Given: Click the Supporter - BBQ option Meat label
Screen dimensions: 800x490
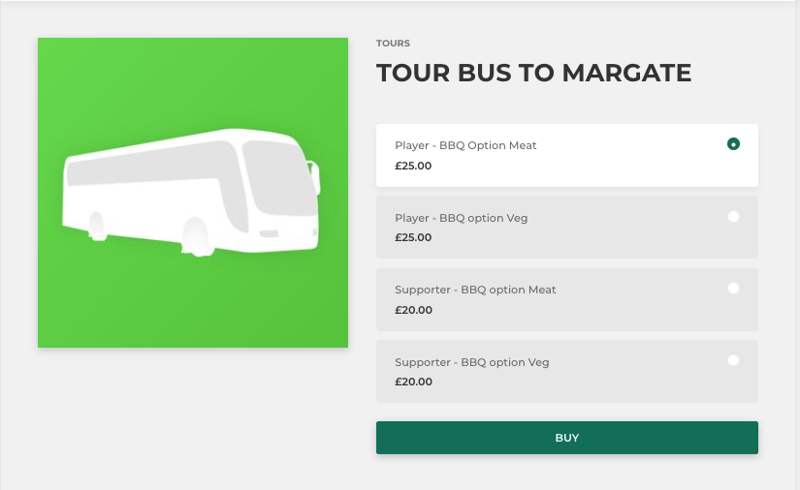Looking at the screenshot, I should (475, 290).
